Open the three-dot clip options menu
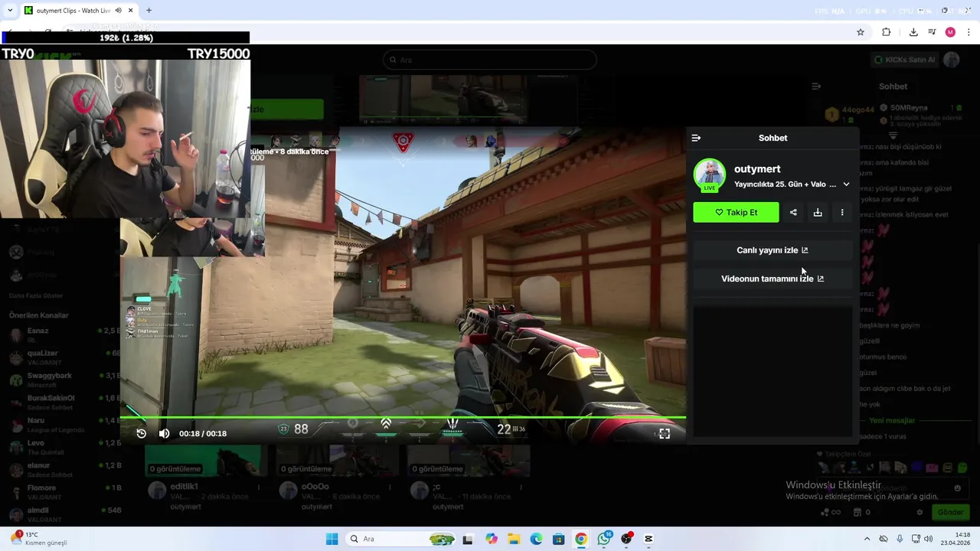 click(842, 213)
